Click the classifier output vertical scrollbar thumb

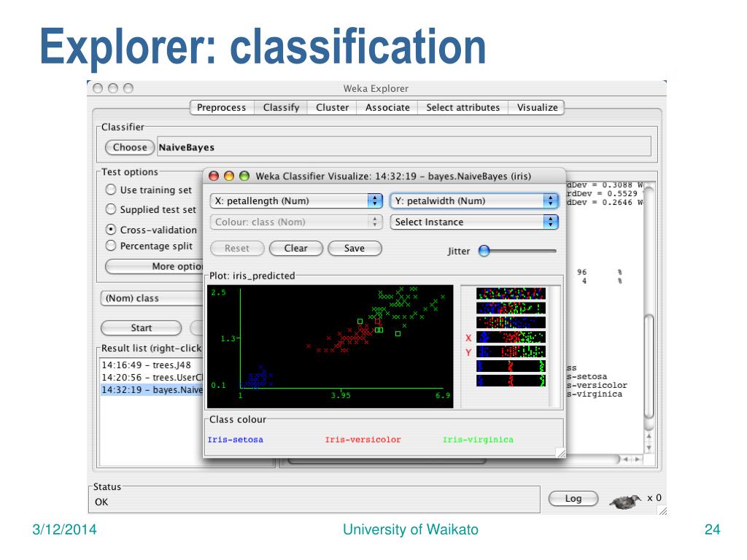649,367
